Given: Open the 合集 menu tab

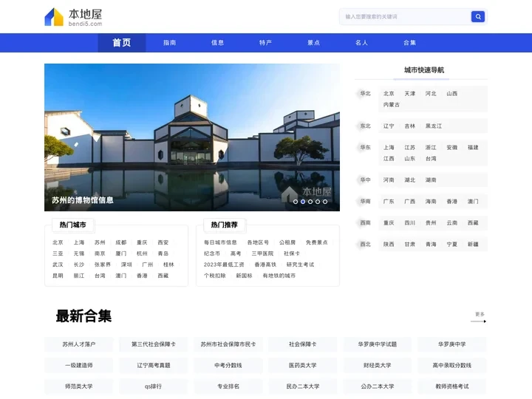Looking at the screenshot, I should tap(410, 43).
